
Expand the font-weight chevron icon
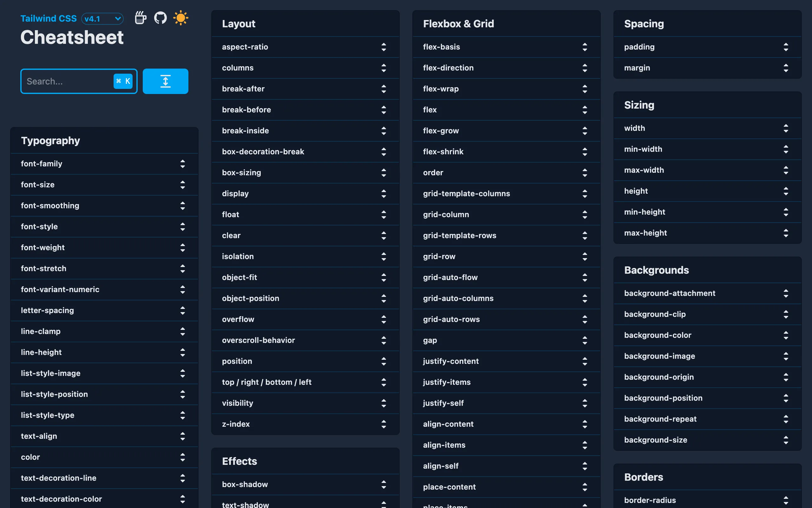[182, 248]
